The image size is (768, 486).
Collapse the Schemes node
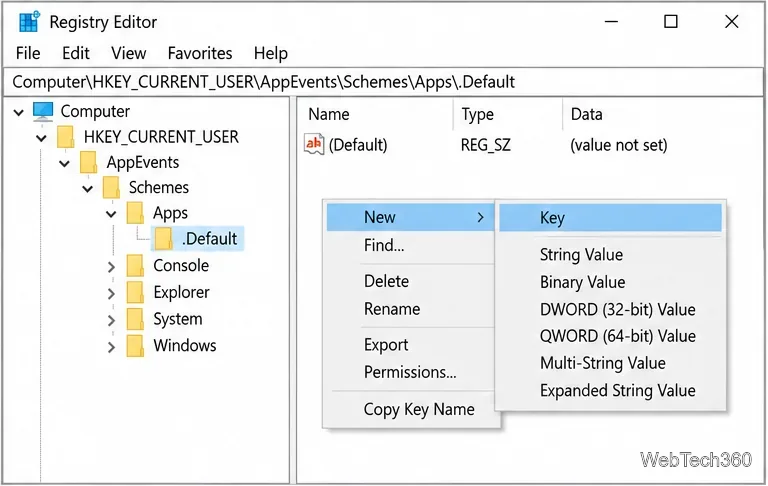coord(87,189)
